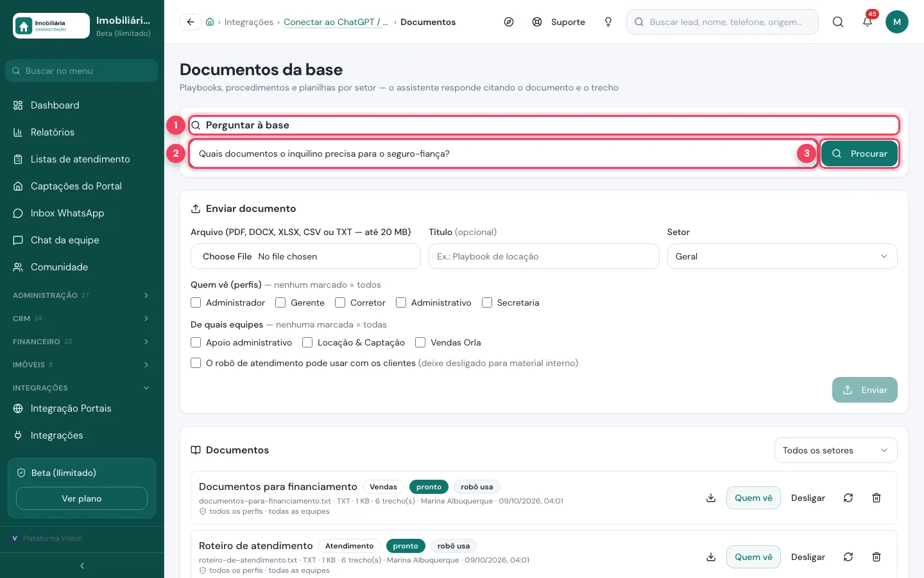This screenshot has height=578, width=924.
Task: Download the Documentos para financiamento file
Action: click(711, 498)
